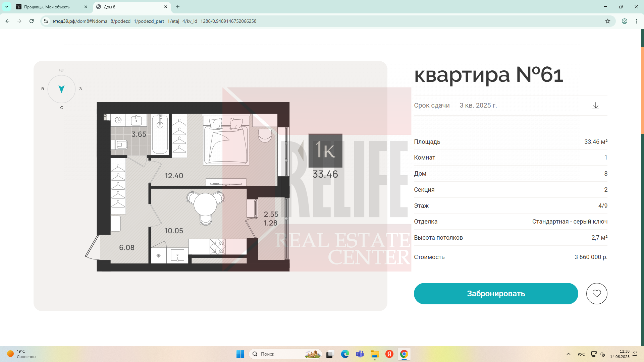Click the kitchen area label 10.05
Viewport: 644px width, 362px height.
pyautogui.click(x=174, y=231)
